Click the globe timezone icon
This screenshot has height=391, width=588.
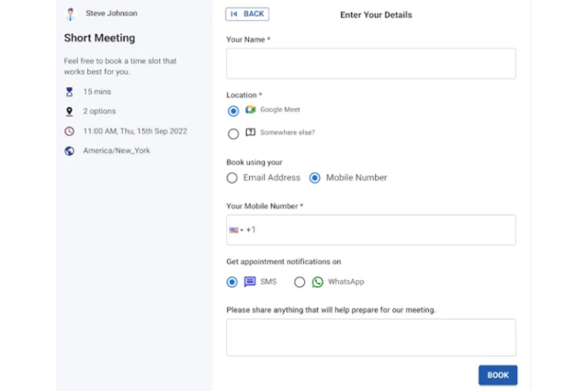(x=70, y=151)
